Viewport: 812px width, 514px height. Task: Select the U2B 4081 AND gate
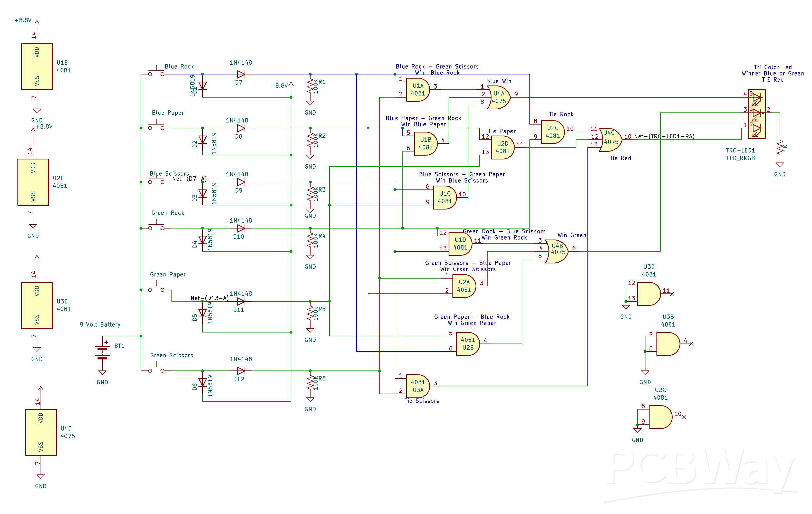[468, 344]
